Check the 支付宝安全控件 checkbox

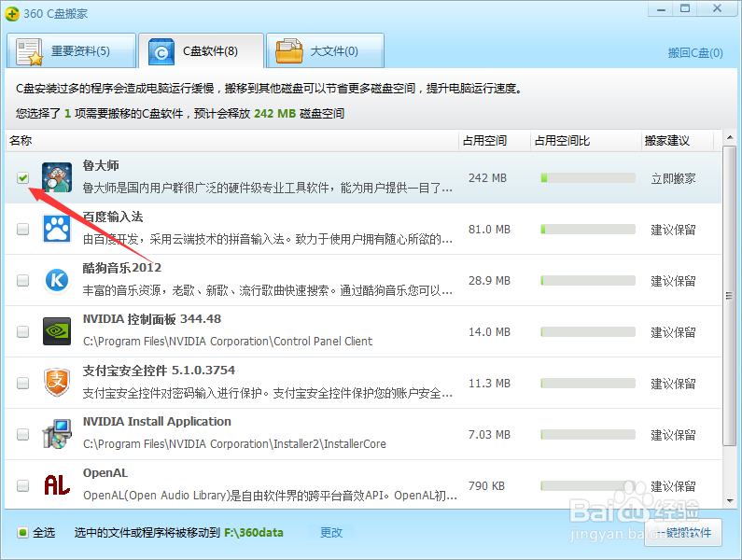pos(22,383)
